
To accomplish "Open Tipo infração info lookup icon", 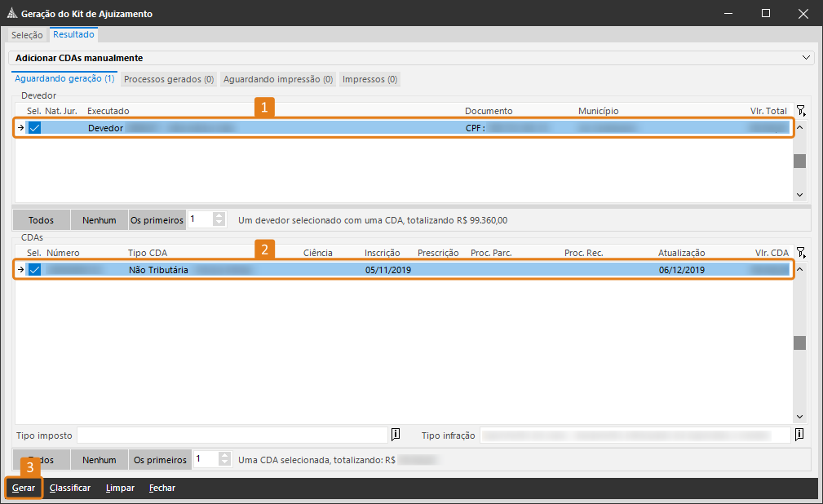I will tap(799, 435).
